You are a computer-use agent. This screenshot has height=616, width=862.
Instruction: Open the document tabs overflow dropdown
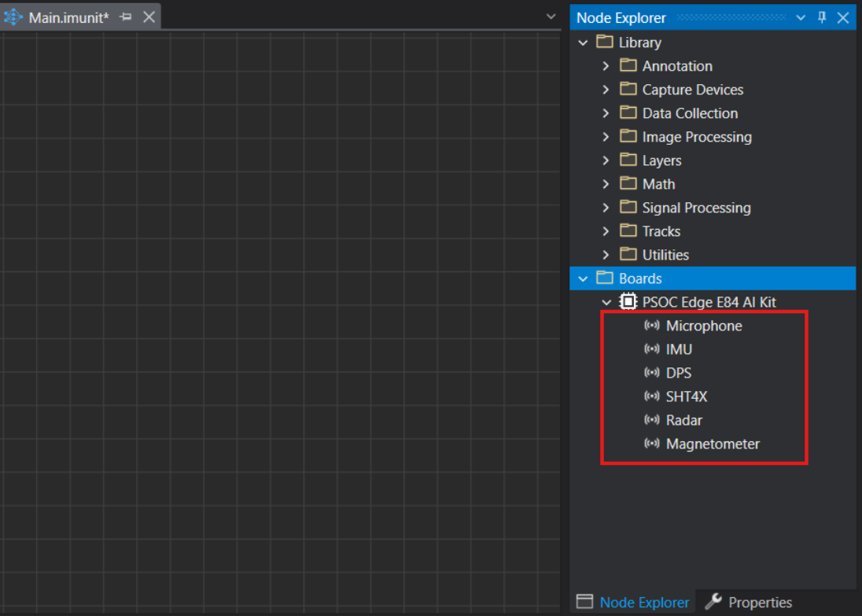click(x=551, y=17)
